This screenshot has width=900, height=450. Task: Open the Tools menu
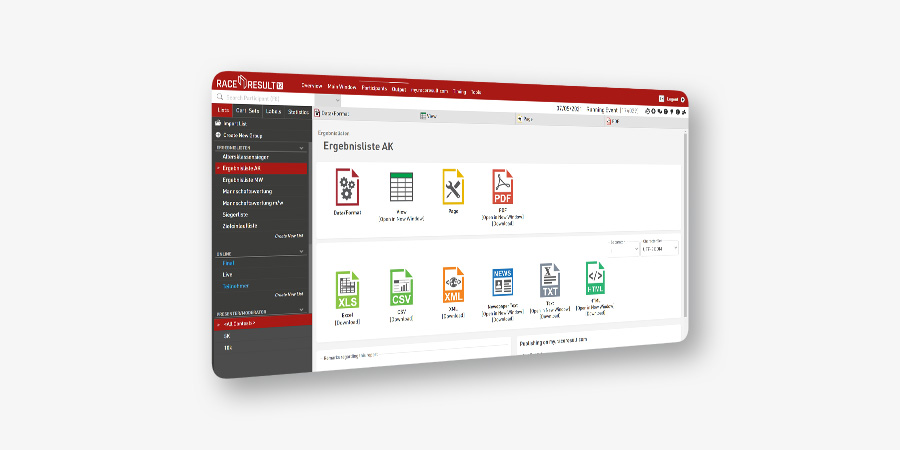tap(476, 92)
